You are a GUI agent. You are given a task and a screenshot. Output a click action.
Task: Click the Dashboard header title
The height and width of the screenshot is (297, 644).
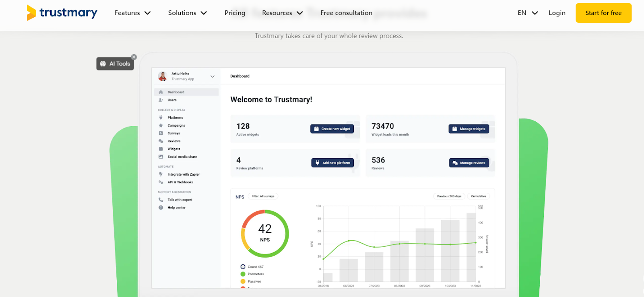[240, 76]
